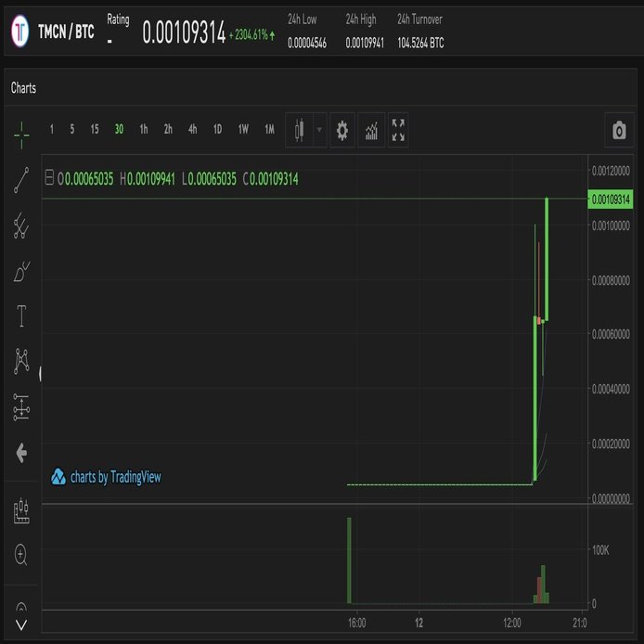The height and width of the screenshot is (644, 644).
Task: Select the pitchfork drawing tool
Action: (21, 225)
